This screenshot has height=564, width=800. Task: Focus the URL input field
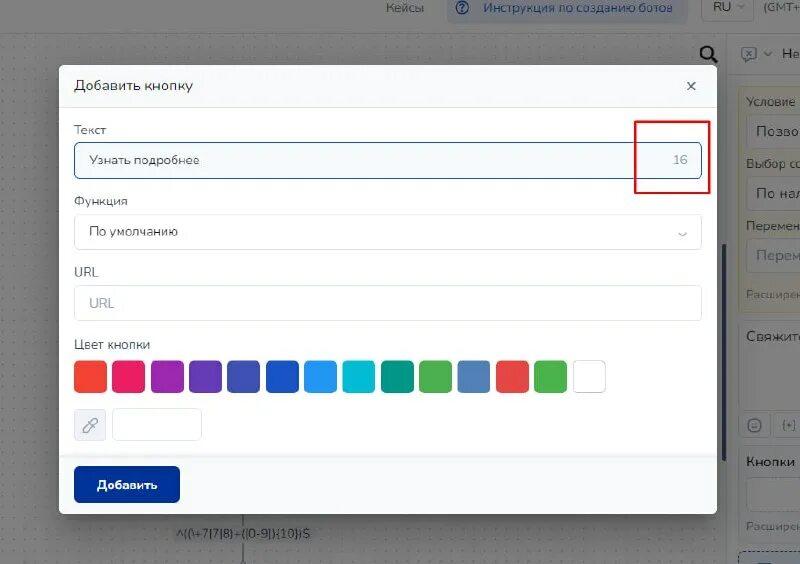click(388, 303)
